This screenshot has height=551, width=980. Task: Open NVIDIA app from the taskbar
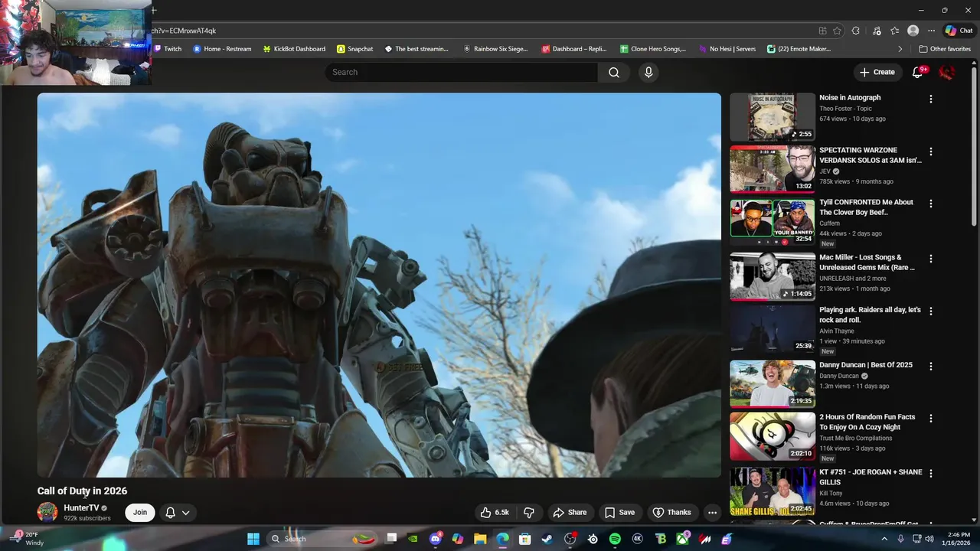[x=413, y=539]
